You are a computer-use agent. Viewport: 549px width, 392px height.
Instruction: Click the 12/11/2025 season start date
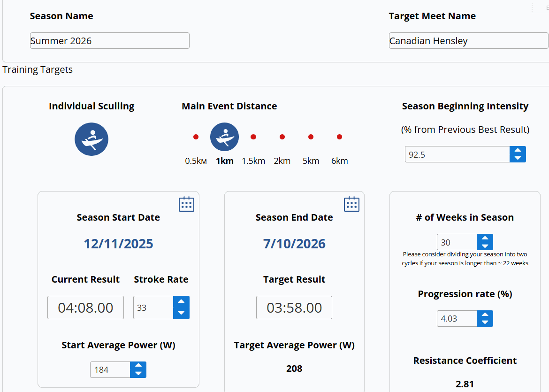(x=118, y=244)
